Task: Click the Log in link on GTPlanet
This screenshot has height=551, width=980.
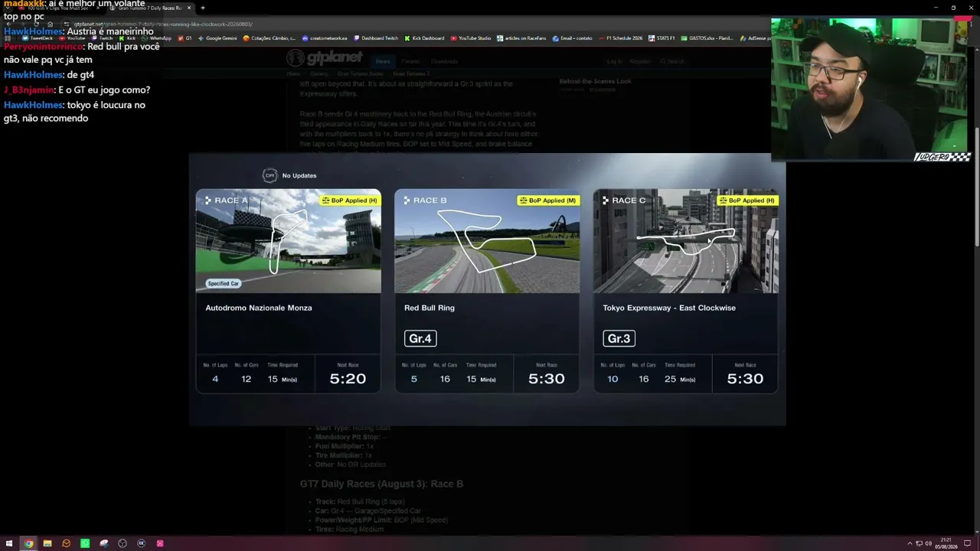Action: [x=615, y=61]
